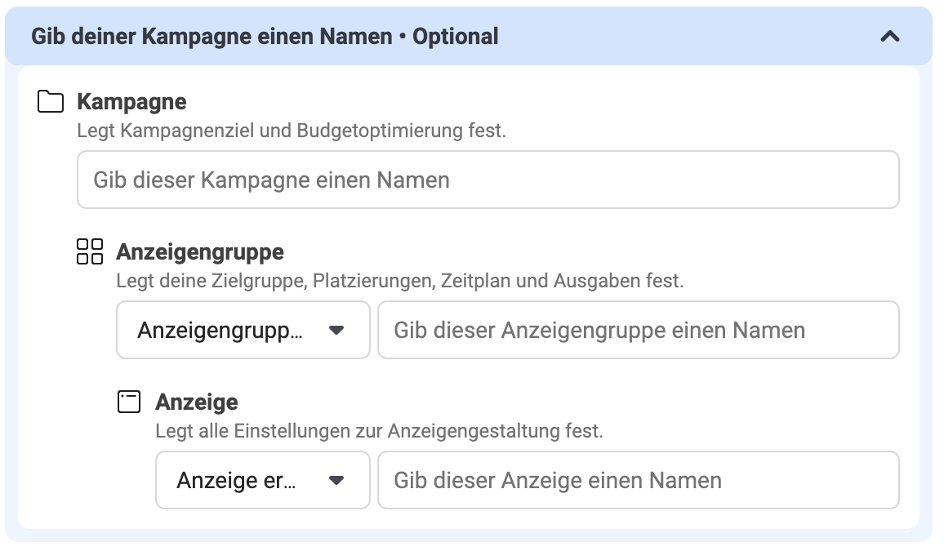Open the Anzeige erstellen dropdown

262,481
